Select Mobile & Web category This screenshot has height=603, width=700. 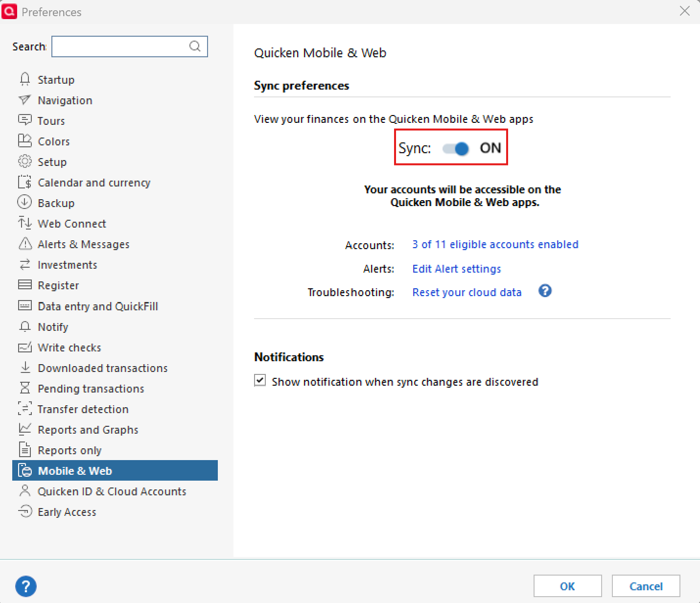[x=115, y=470]
